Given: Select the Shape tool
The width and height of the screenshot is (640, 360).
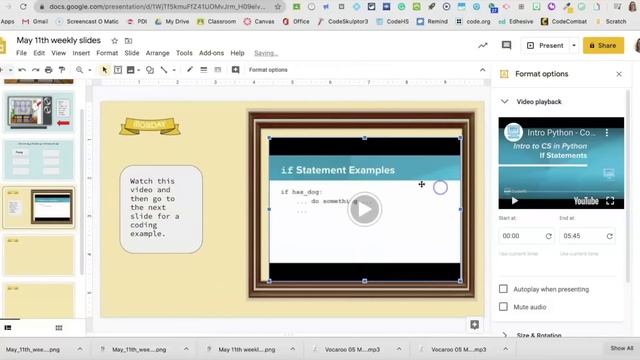Looking at the screenshot, I should click(150, 70).
